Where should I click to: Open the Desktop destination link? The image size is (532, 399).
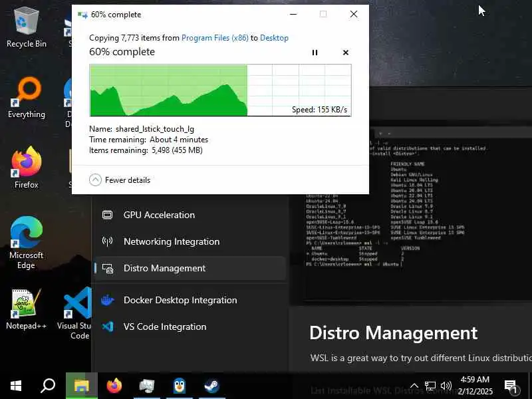pos(274,38)
